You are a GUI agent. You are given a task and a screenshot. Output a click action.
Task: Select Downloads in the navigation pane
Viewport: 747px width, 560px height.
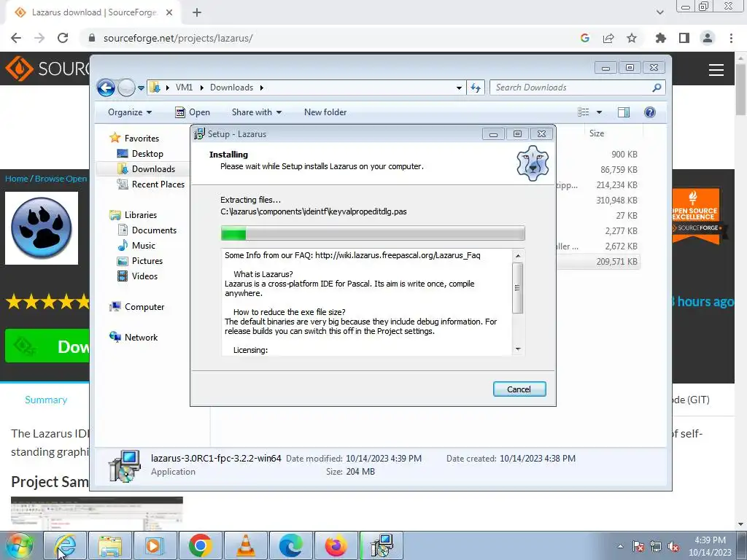[x=153, y=169]
